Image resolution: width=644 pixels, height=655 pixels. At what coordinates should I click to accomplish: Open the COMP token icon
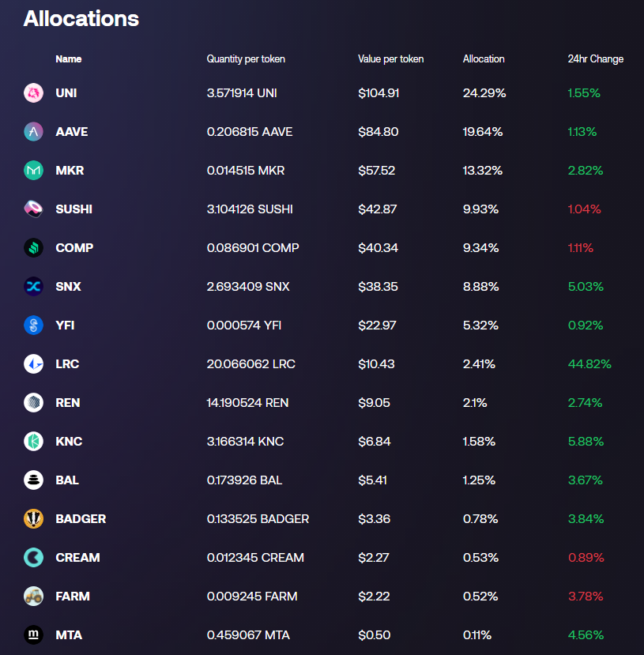[33, 248]
